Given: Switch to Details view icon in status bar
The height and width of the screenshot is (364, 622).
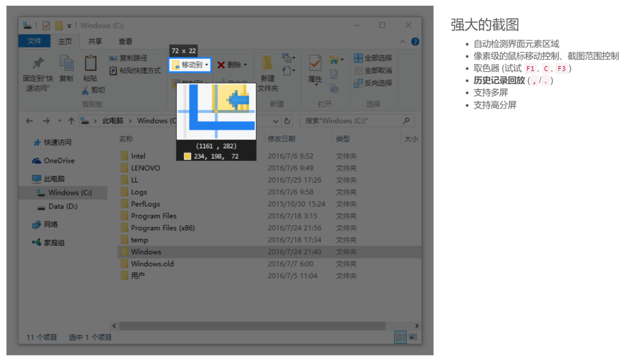Looking at the screenshot, I should 400,338.
